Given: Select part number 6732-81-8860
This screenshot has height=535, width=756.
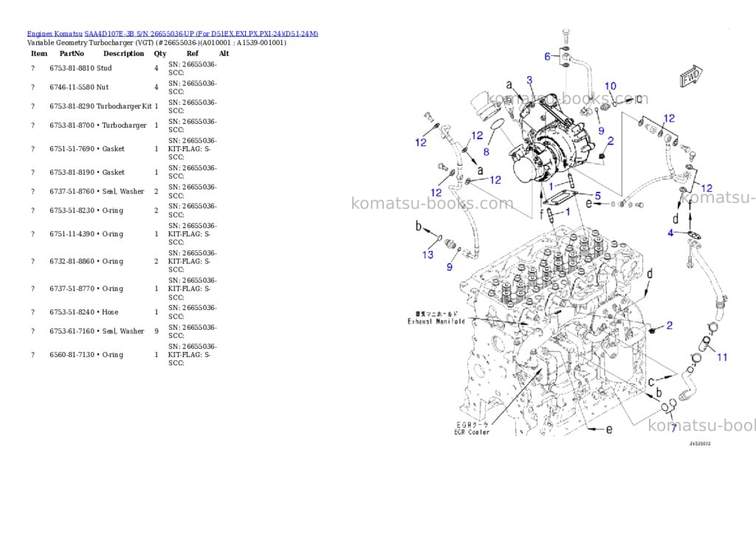Looking at the screenshot, I should point(72,261).
